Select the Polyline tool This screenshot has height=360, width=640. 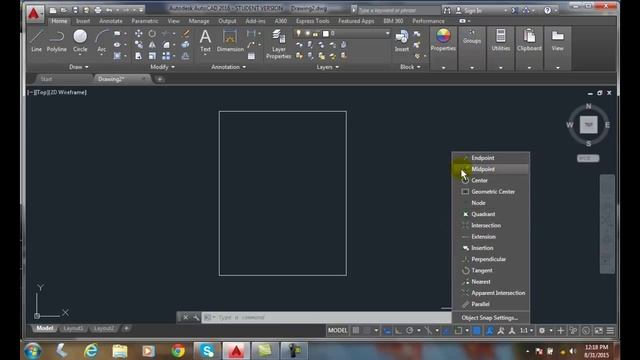click(56, 40)
